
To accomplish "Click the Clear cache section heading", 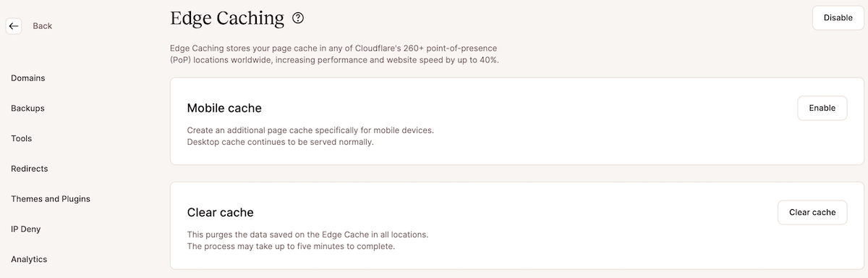I will coord(221,213).
